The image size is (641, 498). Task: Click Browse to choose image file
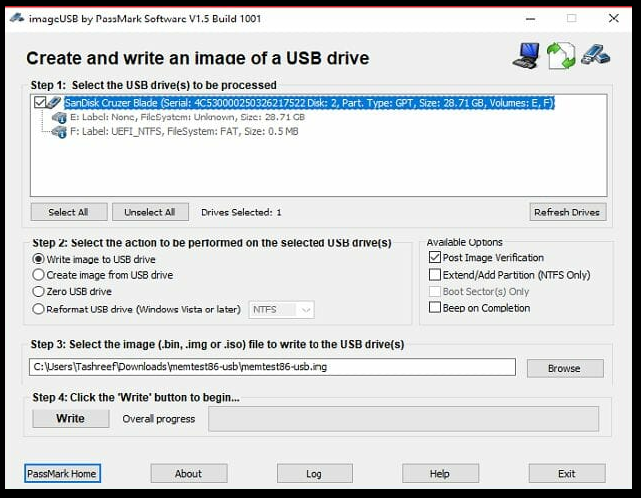[x=565, y=368]
